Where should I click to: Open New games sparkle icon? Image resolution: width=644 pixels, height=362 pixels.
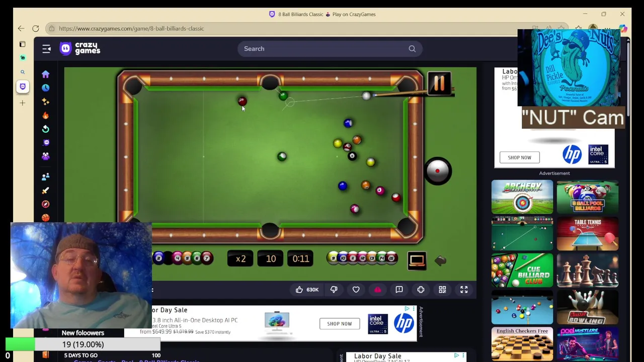(45, 101)
